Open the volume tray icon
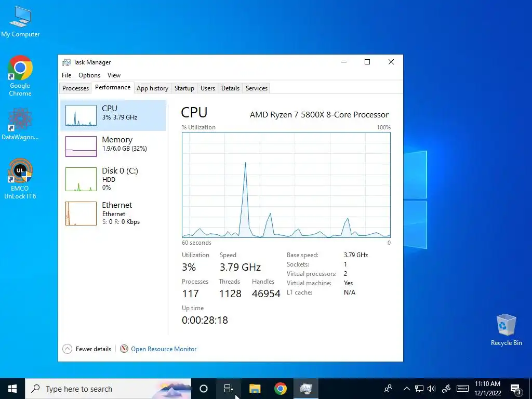The image size is (532, 399). click(432, 389)
